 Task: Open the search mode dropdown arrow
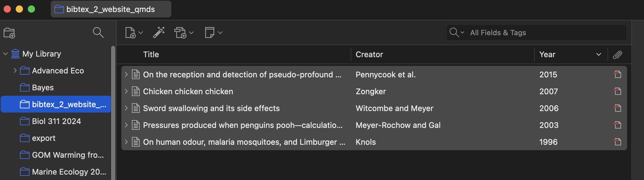pyautogui.click(x=462, y=33)
